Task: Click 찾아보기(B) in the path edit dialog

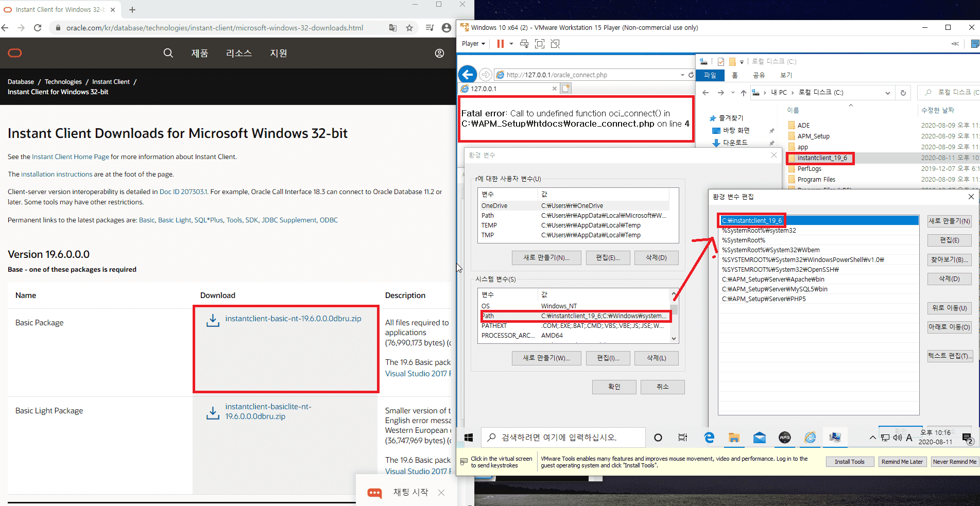Action: [950, 259]
